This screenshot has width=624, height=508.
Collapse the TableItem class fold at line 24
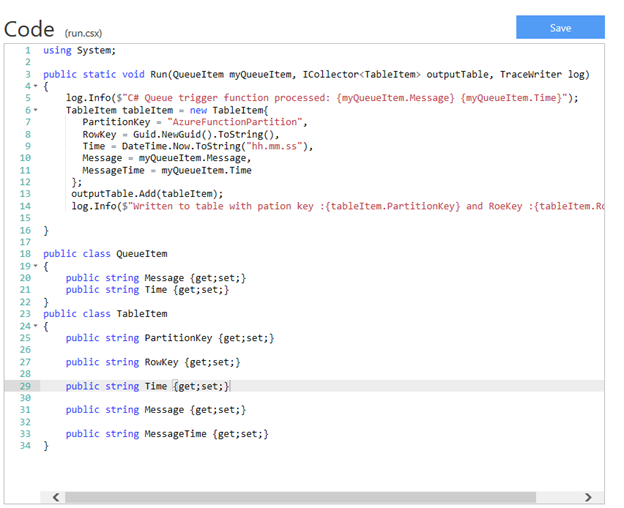point(36,326)
